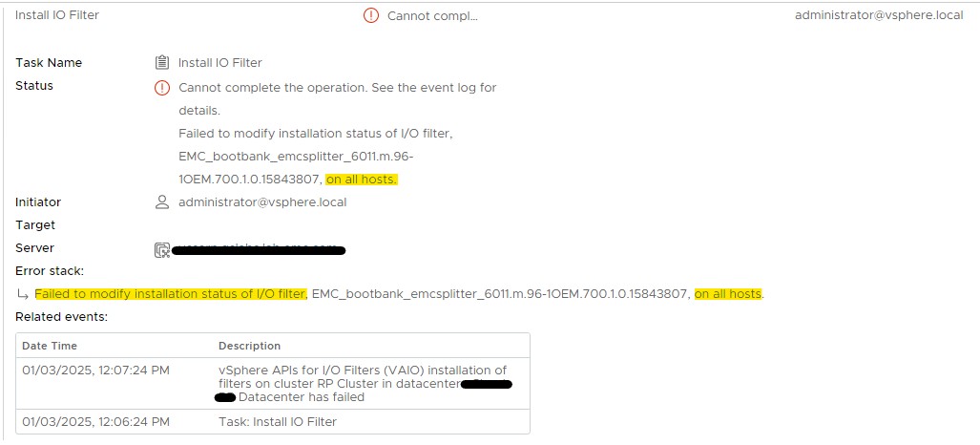Screen dimensions: 980x445
Task: Select the 12:06:24 PM event timestamp
Action: [x=95, y=421]
